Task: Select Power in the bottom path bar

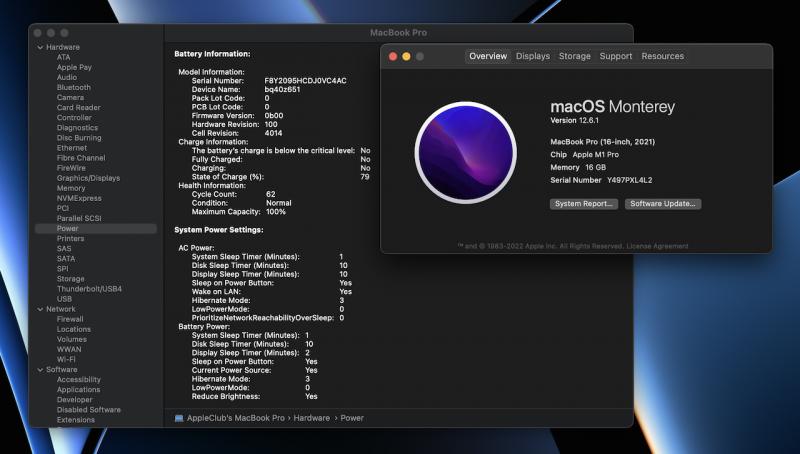Action: click(352, 418)
